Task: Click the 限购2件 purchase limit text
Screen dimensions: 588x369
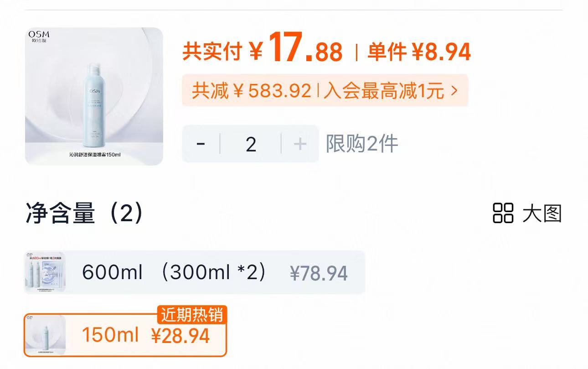Action: point(361,143)
